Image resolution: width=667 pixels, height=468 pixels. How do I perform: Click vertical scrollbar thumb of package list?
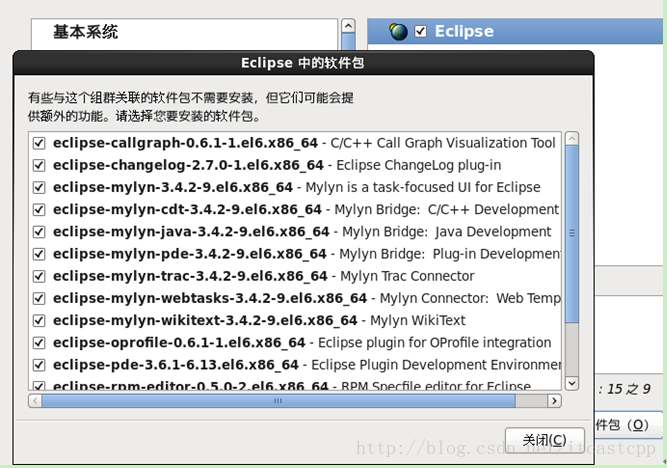coord(572,234)
